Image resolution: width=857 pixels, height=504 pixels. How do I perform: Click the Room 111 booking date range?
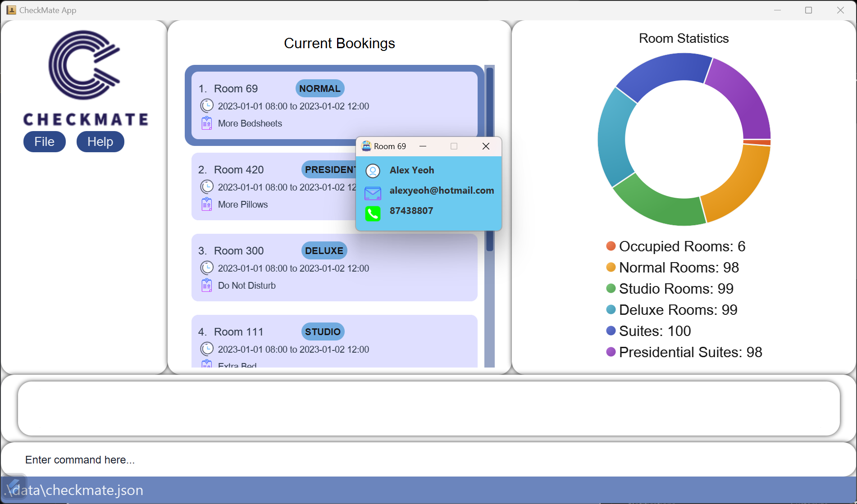pyautogui.click(x=293, y=350)
